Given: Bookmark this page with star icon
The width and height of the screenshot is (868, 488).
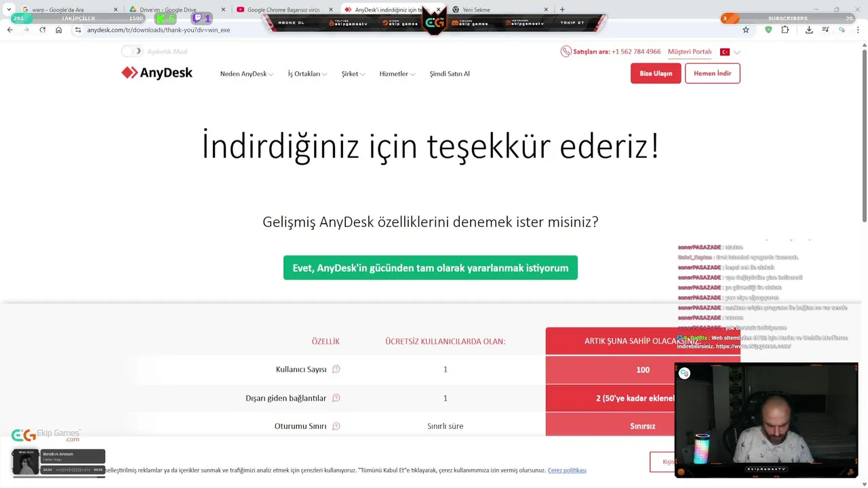Looking at the screenshot, I should (746, 30).
